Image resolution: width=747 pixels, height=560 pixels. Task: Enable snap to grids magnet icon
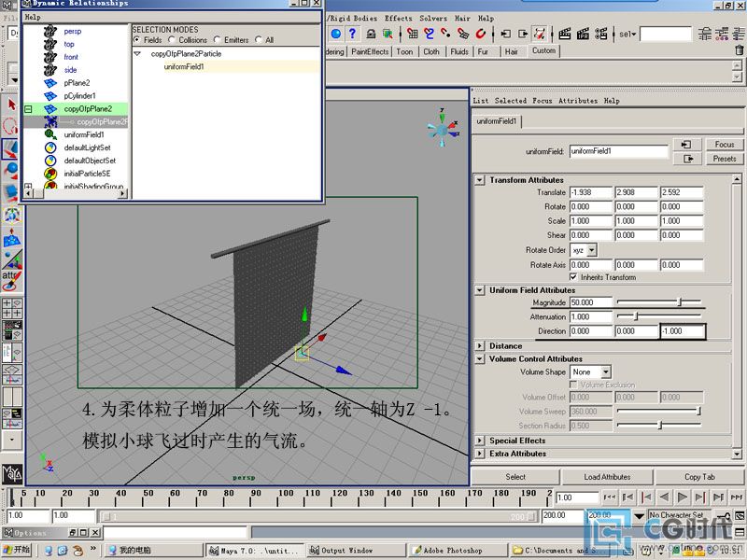[x=413, y=34]
